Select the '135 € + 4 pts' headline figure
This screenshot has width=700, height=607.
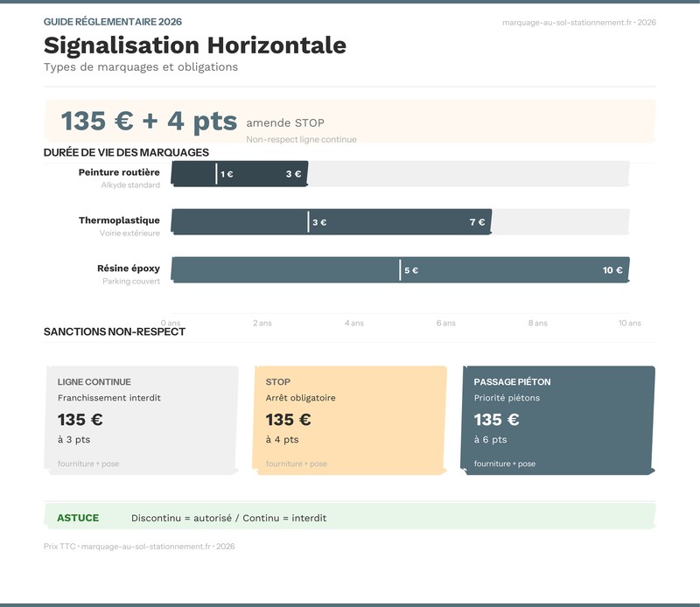point(149,122)
